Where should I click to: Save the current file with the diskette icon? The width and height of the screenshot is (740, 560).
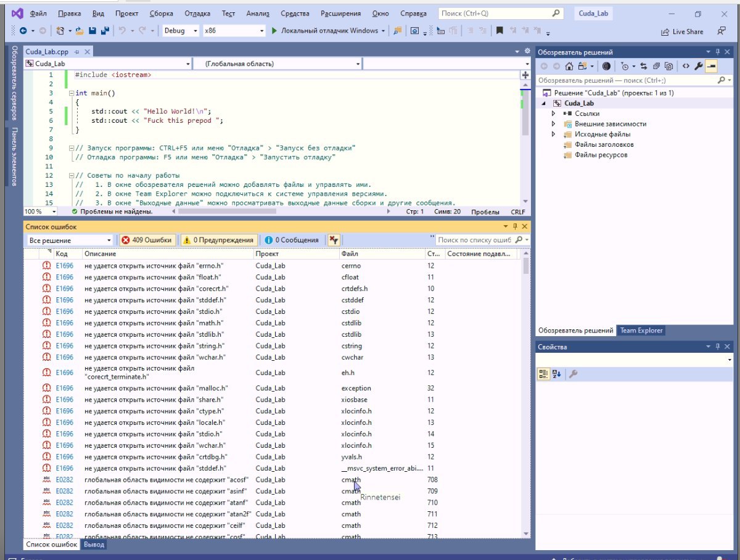click(x=92, y=31)
